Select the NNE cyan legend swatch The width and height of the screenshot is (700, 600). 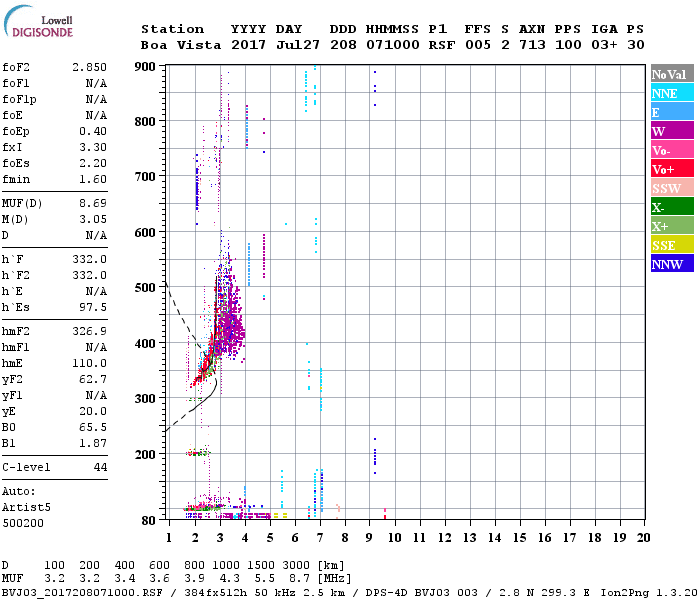pos(672,93)
